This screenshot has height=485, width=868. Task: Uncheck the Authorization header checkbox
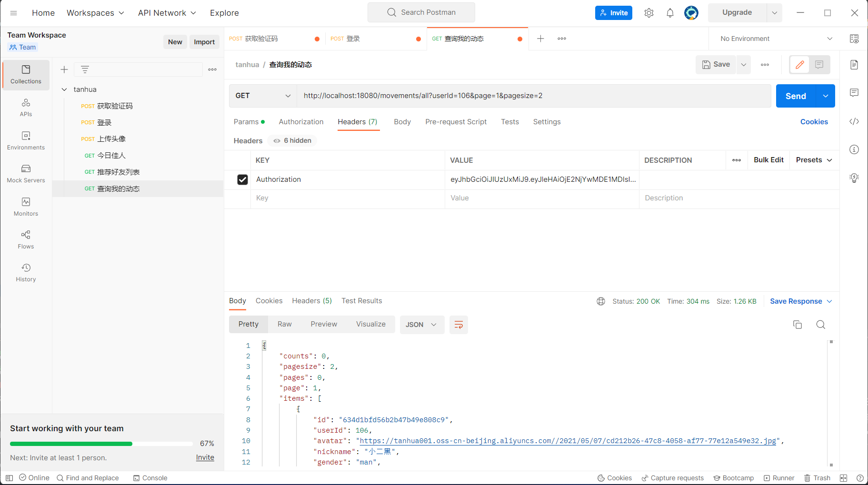[x=242, y=179]
